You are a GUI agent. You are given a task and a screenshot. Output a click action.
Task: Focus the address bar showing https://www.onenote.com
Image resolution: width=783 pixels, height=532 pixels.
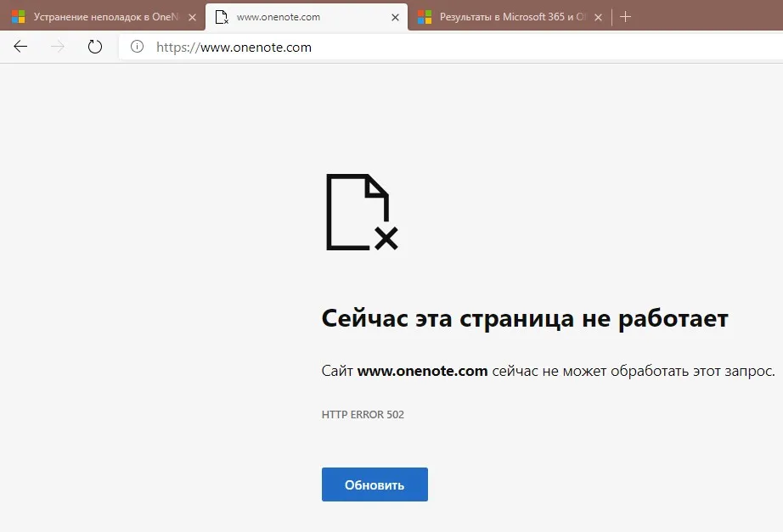tap(450, 47)
